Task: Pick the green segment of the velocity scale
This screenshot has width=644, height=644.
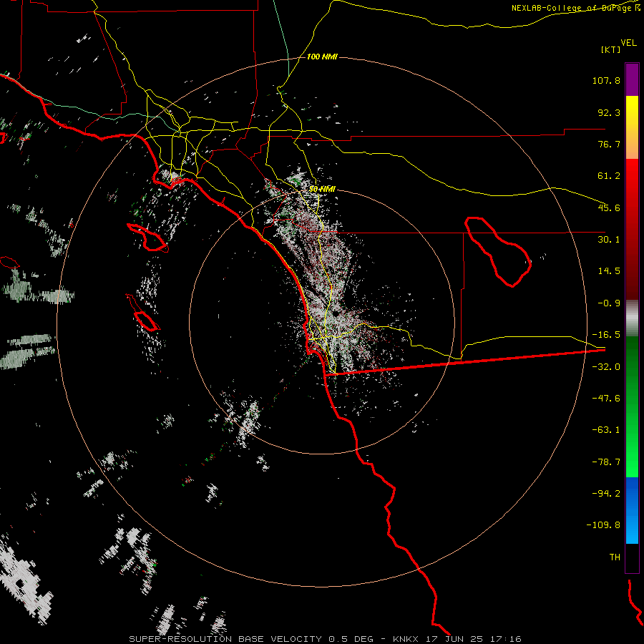Action: coord(632,406)
